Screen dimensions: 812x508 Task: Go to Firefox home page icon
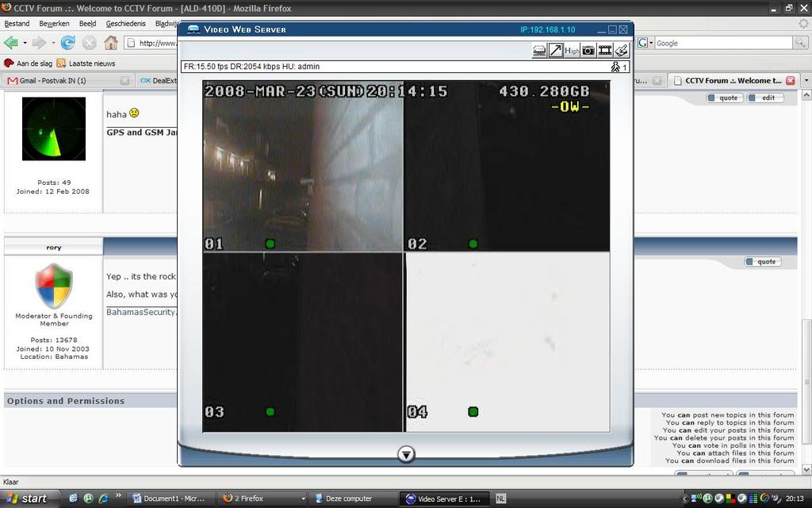point(111,43)
